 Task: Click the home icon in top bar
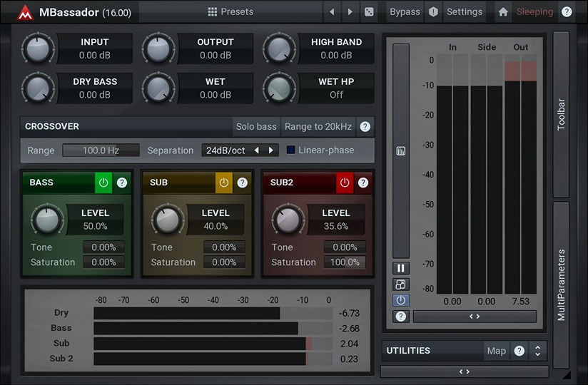[x=503, y=12]
